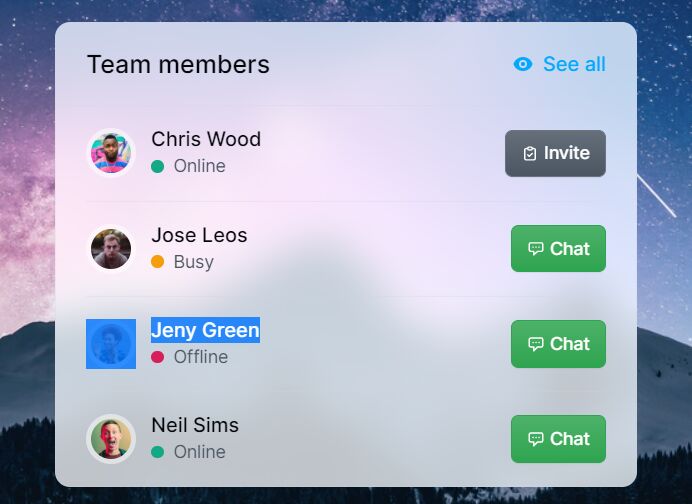Open Neil Sims's avatar image
The width and height of the screenshot is (692, 504).
click(111, 439)
